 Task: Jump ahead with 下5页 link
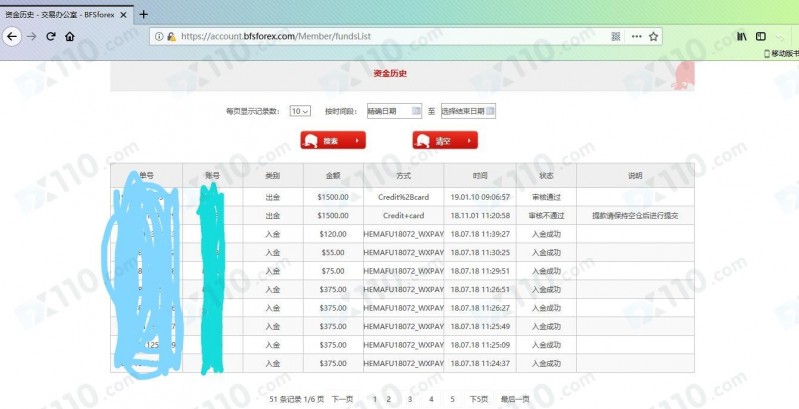pyautogui.click(x=478, y=399)
